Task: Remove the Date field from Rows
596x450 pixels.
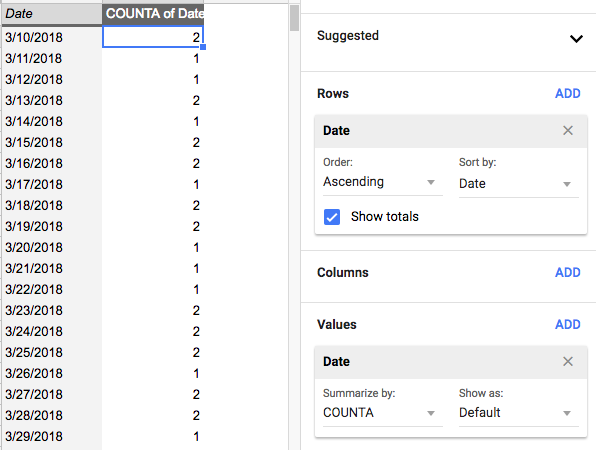Action: click(567, 130)
